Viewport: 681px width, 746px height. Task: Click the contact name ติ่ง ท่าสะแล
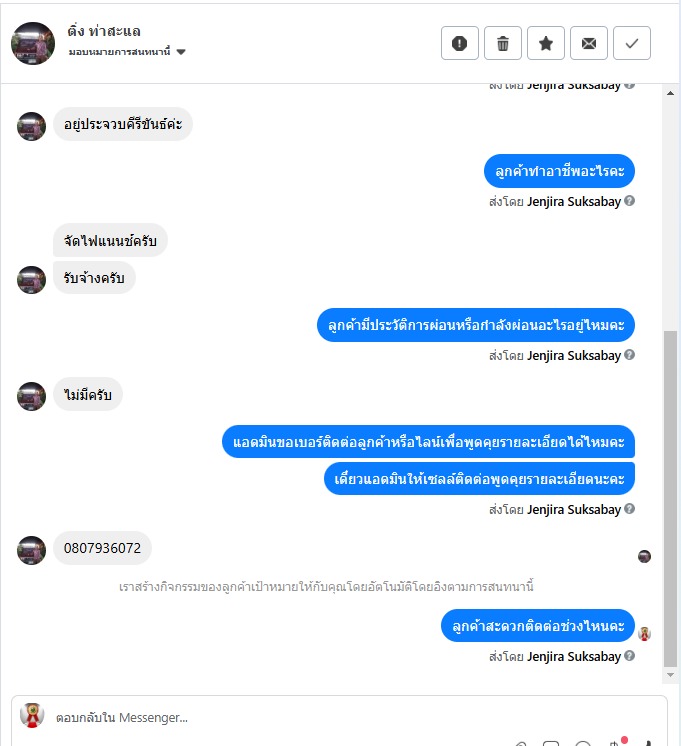104,31
